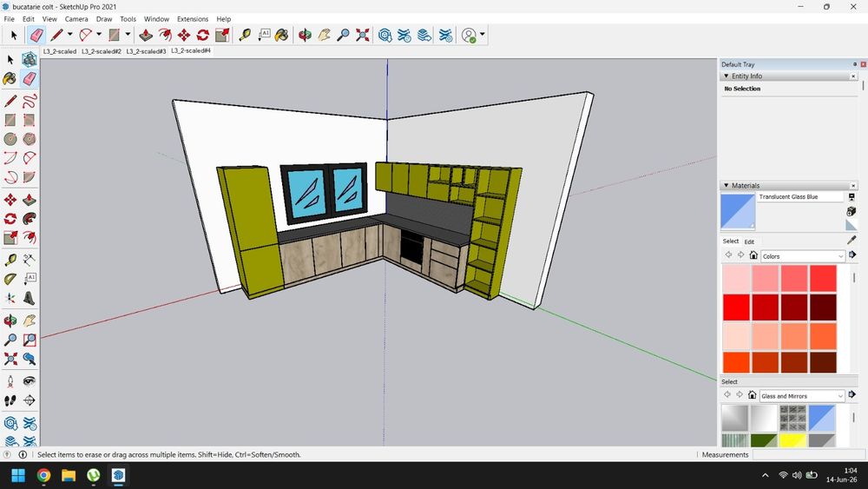Activate the eyedropper sample paint icon
868x489 pixels.
coord(852,240)
